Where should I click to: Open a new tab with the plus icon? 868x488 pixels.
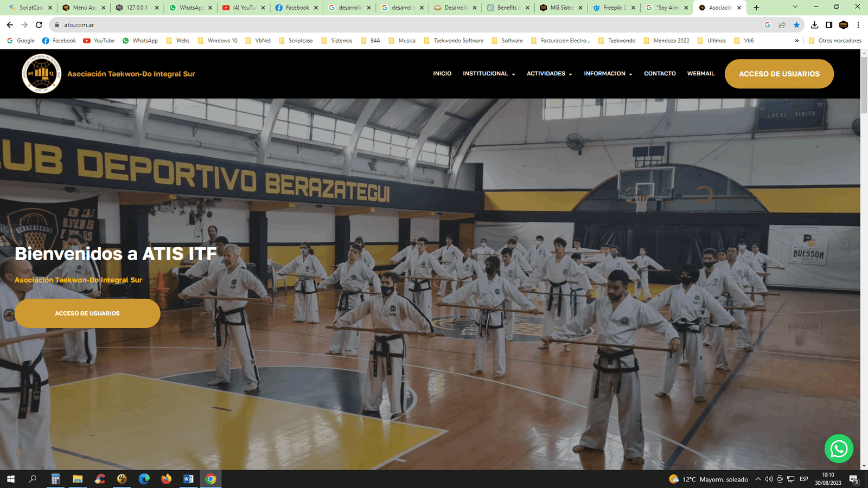point(756,8)
